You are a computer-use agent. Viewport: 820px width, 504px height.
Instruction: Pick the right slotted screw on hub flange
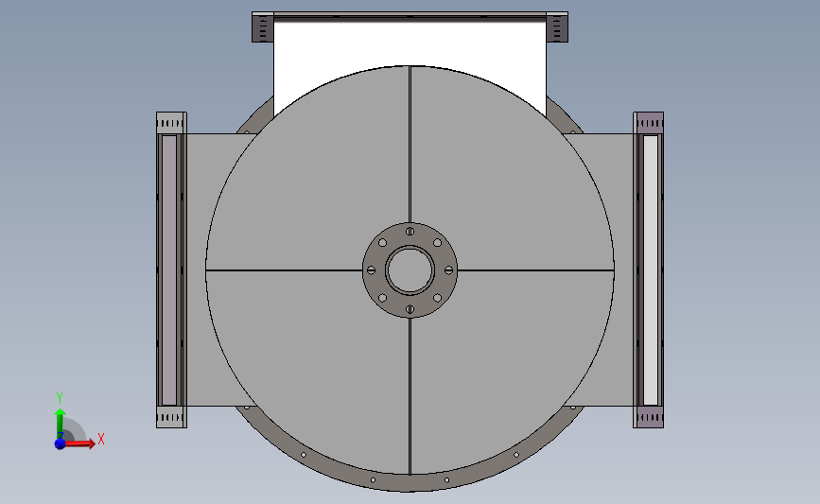[448, 270]
